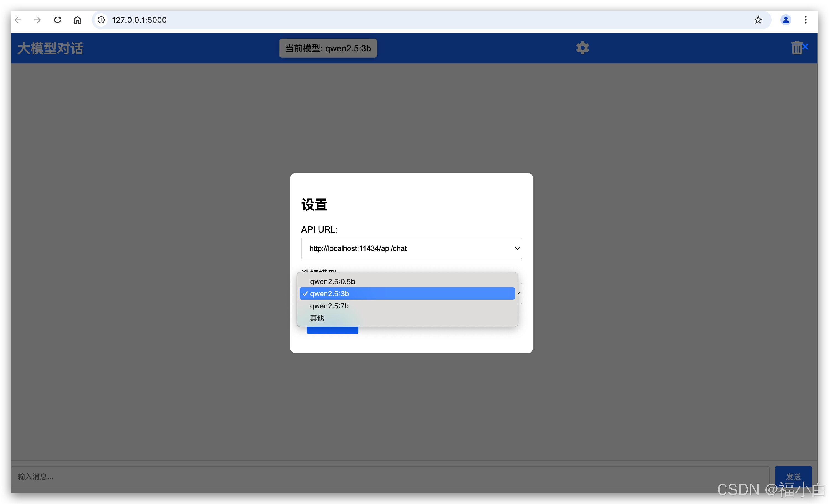The width and height of the screenshot is (829, 504).
Task: Click the 当前模型 qwen2.5:3b label
Action: click(x=328, y=48)
